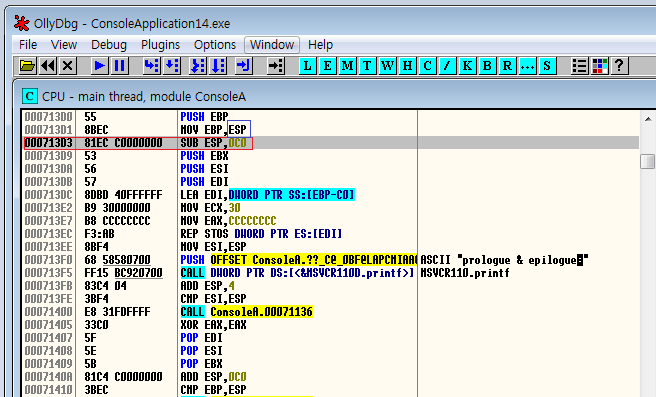Open Run trace with ellipsis button
Viewport: 656px width, 397px height.
pyautogui.click(x=527, y=66)
